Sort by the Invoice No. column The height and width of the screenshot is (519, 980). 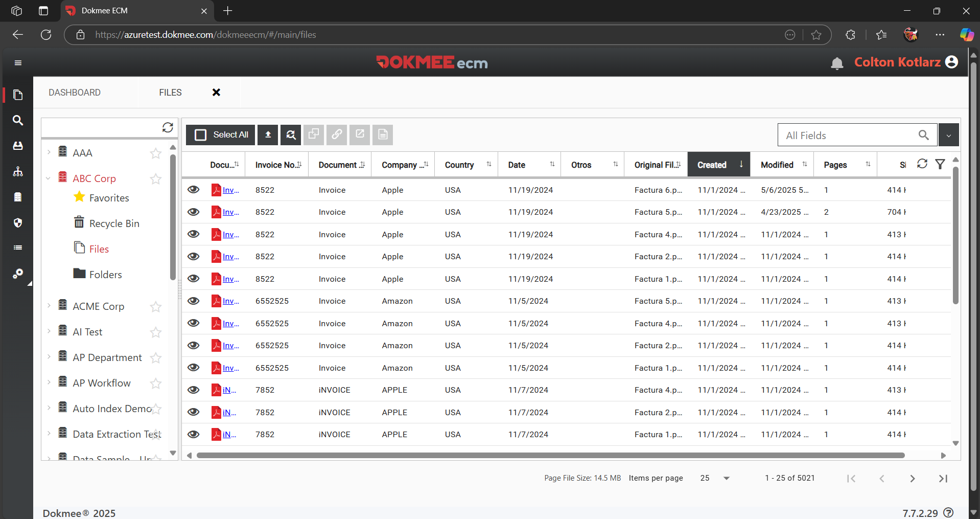click(276, 165)
